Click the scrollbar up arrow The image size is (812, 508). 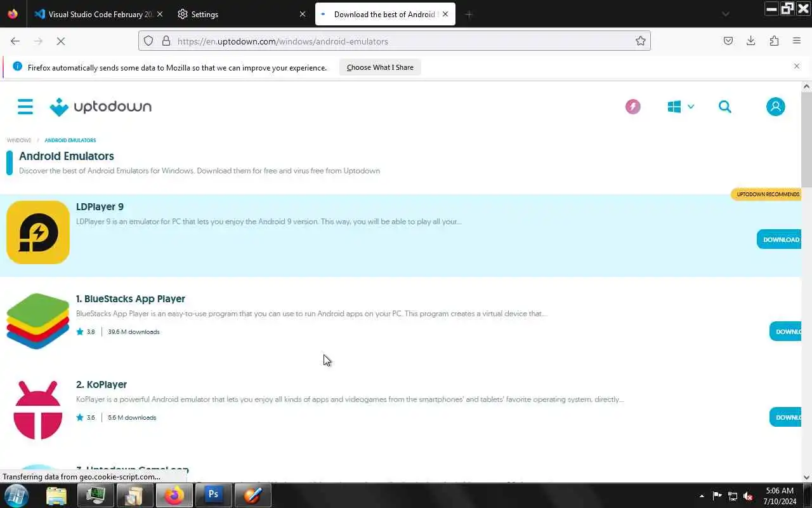[x=806, y=86]
